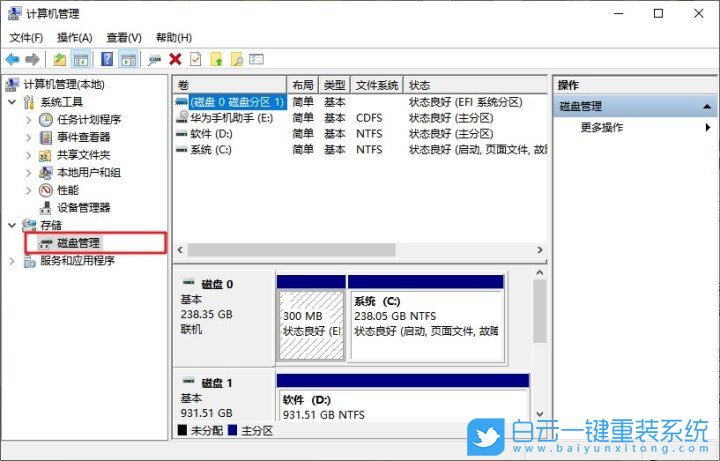Click the 磁盘 0 disk label

pos(217,284)
